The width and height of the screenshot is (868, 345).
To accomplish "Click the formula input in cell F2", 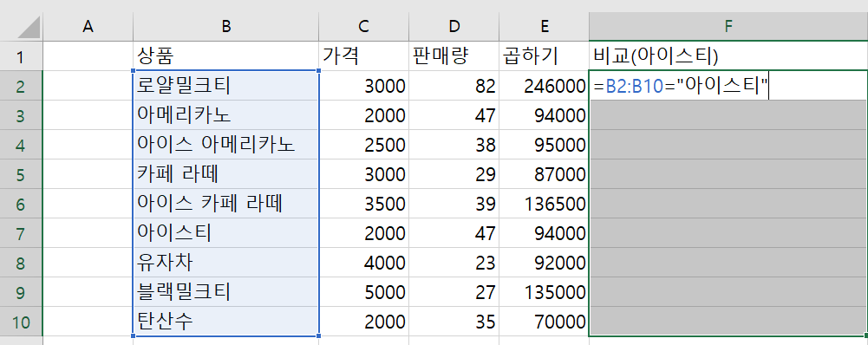I will pos(728,85).
